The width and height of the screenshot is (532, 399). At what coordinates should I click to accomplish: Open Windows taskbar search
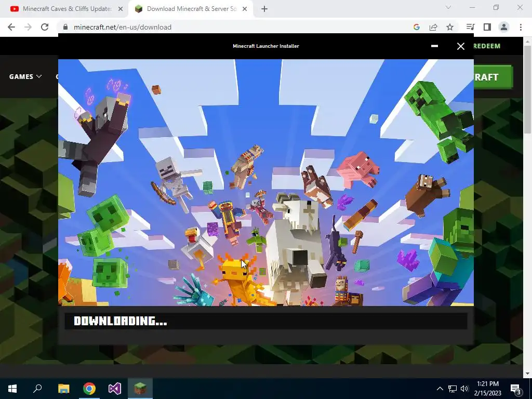(x=37, y=389)
